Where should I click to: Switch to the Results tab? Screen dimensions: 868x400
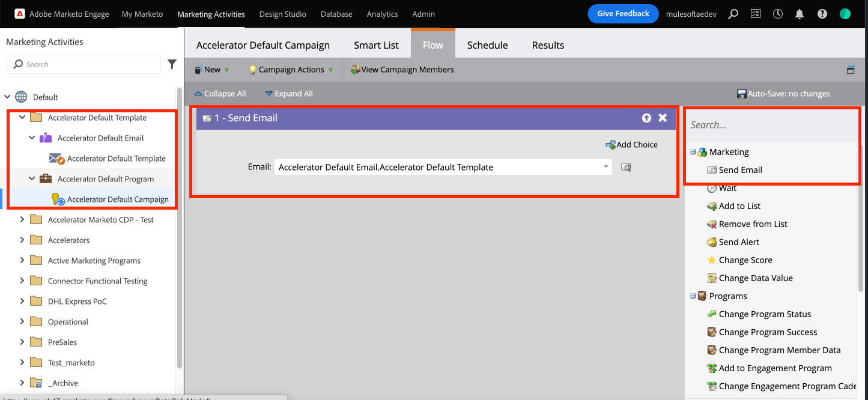click(548, 45)
